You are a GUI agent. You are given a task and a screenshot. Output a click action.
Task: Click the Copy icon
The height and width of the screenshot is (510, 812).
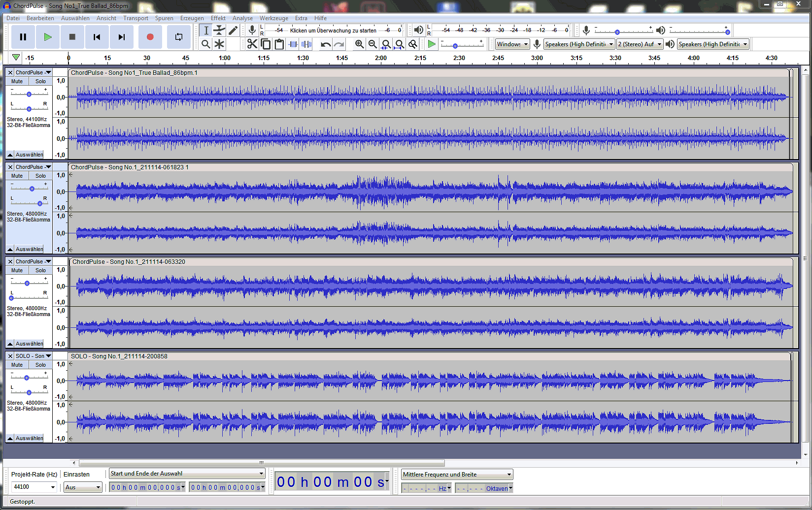(x=266, y=44)
